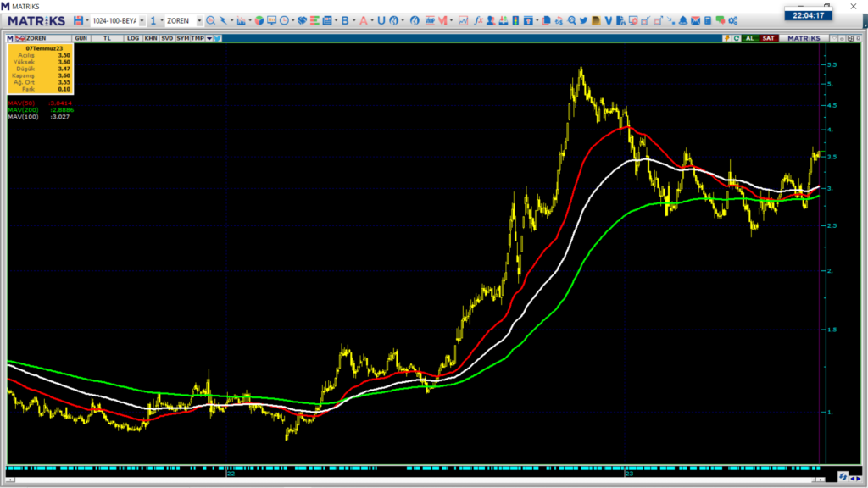Expand the 1024-100-BEYAZ template dropdown
The height and width of the screenshot is (488, 868).
click(x=142, y=20)
